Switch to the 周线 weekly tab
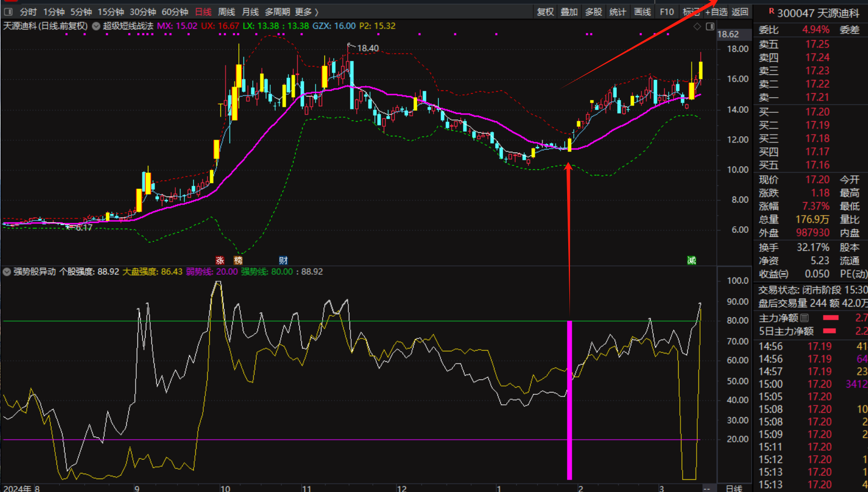868x492 pixels. pos(226,12)
